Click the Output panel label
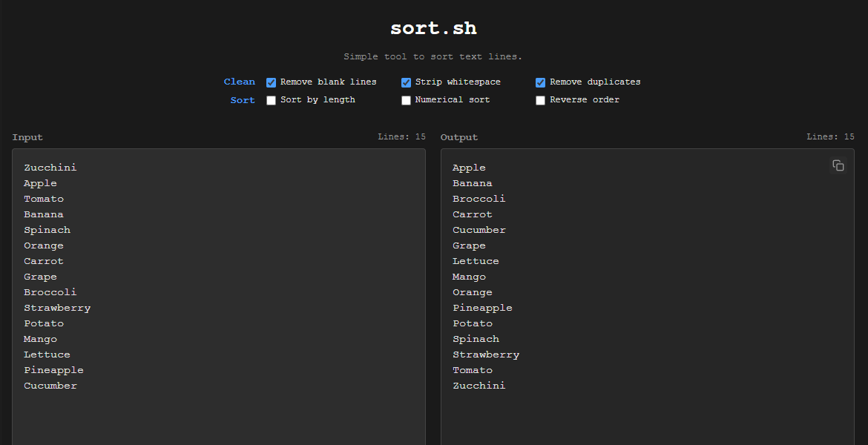This screenshot has width=868, height=445. pos(459,137)
